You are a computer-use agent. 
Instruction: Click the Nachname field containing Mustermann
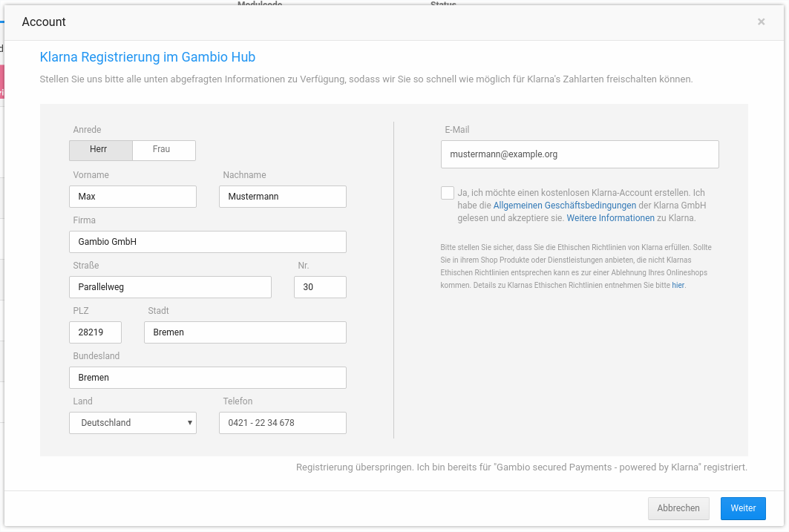(x=282, y=197)
